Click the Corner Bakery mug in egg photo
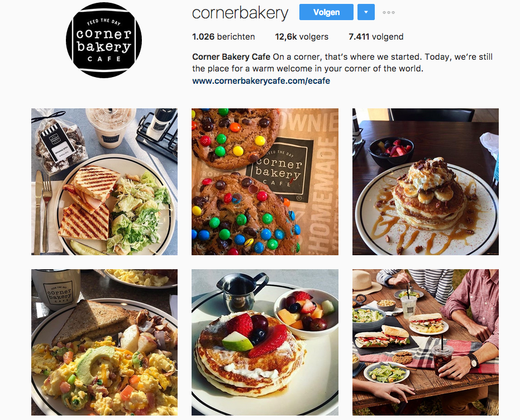 tap(57, 289)
